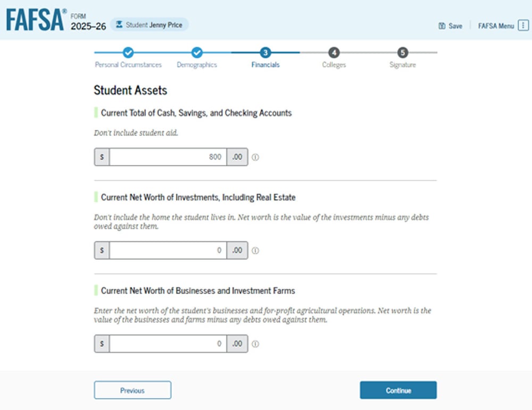Viewport: 532px width, 410px height.
Task: Click info icon beside investments net worth field
Action: 255,250
